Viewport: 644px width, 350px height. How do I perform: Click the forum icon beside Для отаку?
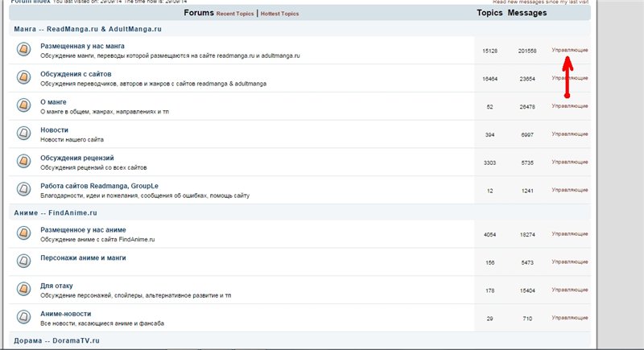(x=24, y=289)
